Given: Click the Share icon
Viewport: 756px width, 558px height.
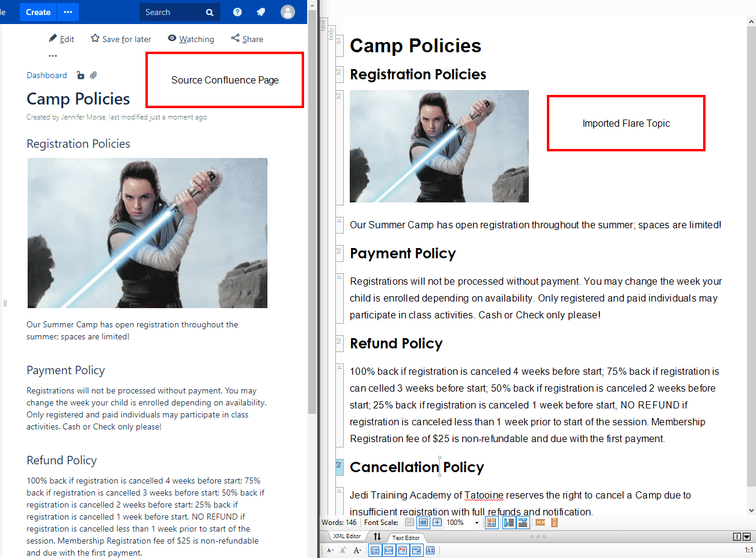Looking at the screenshot, I should click(x=235, y=38).
